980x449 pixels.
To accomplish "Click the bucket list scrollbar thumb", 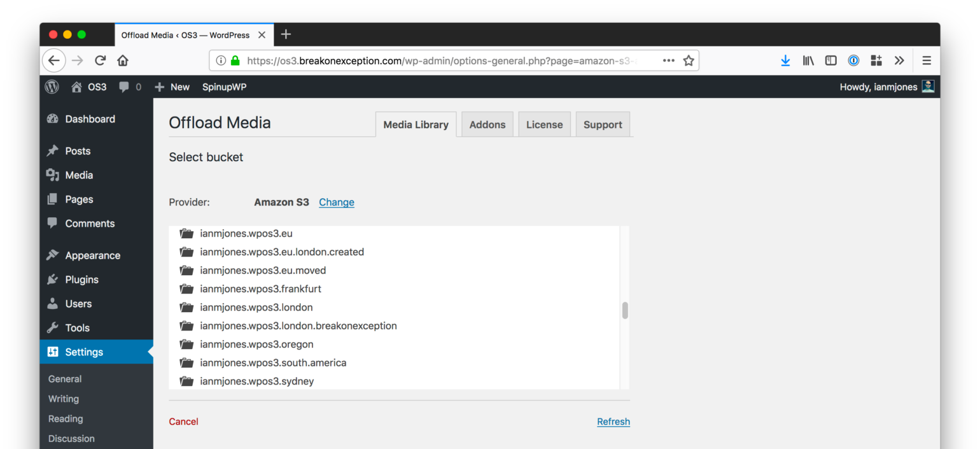I will click(x=625, y=311).
